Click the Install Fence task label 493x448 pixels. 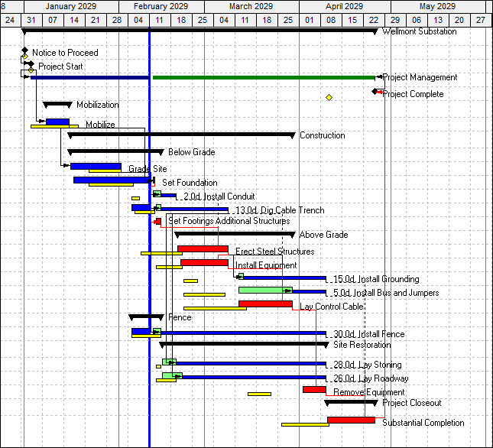pyautogui.click(x=369, y=335)
